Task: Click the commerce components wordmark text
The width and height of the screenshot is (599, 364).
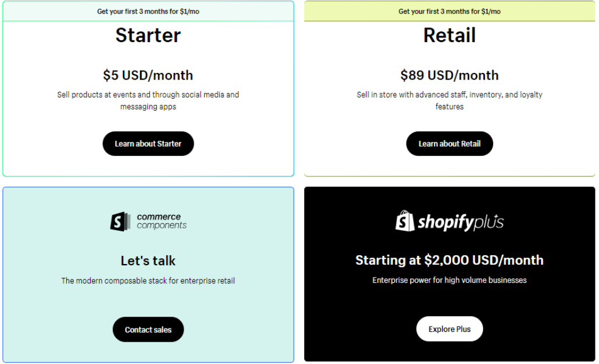Action: (161, 221)
